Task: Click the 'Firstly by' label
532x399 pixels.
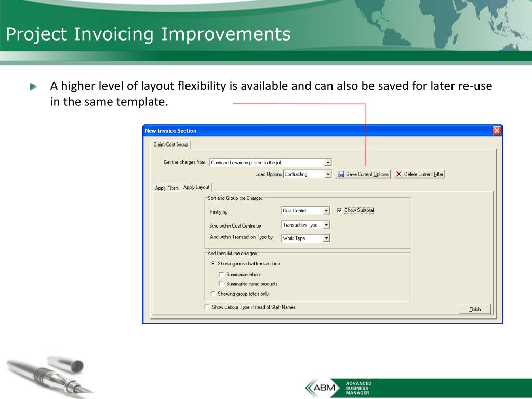Action: pos(219,212)
